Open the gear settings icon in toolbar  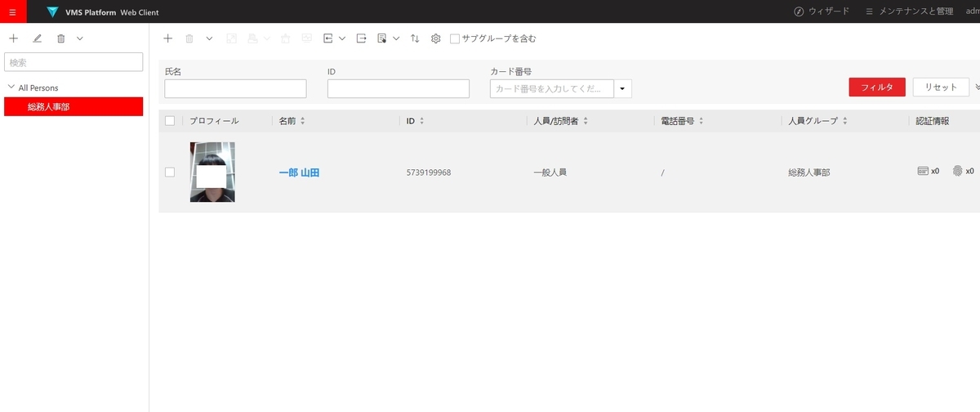[x=436, y=38]
